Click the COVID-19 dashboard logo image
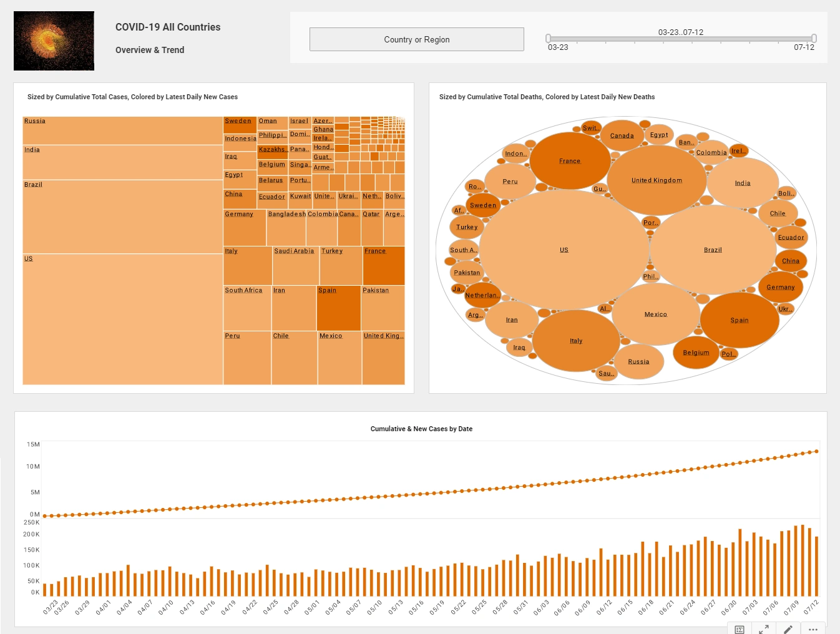 click(x=54, y=41)
